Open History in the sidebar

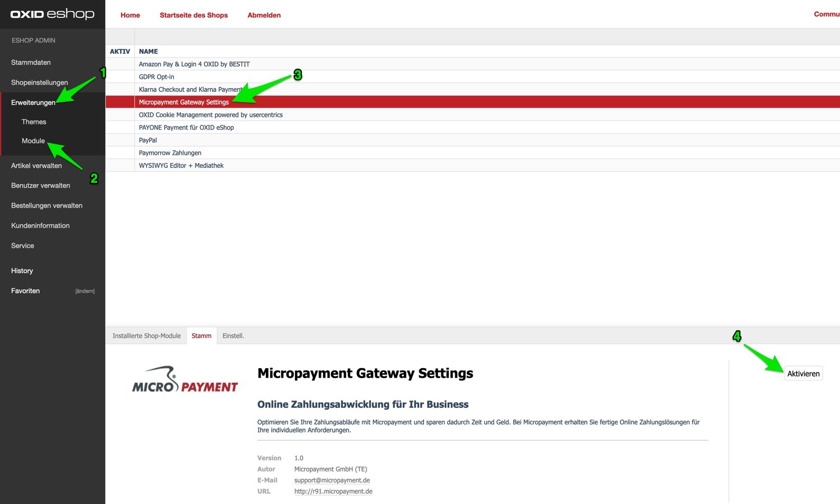(x=22, y=271)
